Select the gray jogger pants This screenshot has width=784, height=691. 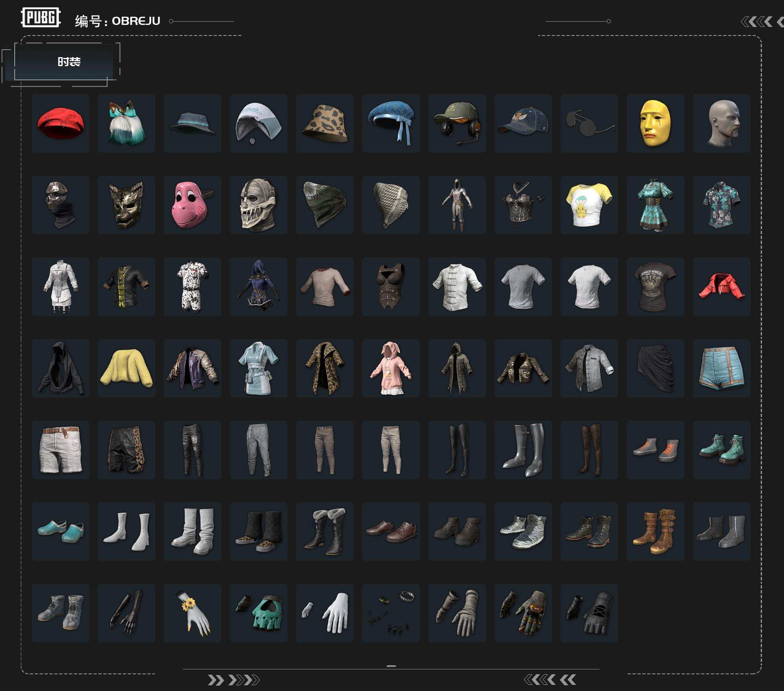[x=258, y=450]
